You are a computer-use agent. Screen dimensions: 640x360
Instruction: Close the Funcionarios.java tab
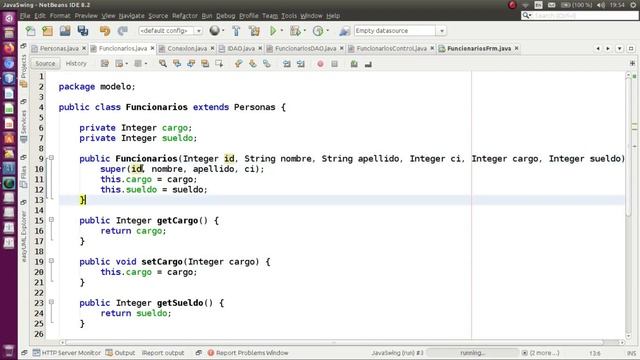click(152, 48)
